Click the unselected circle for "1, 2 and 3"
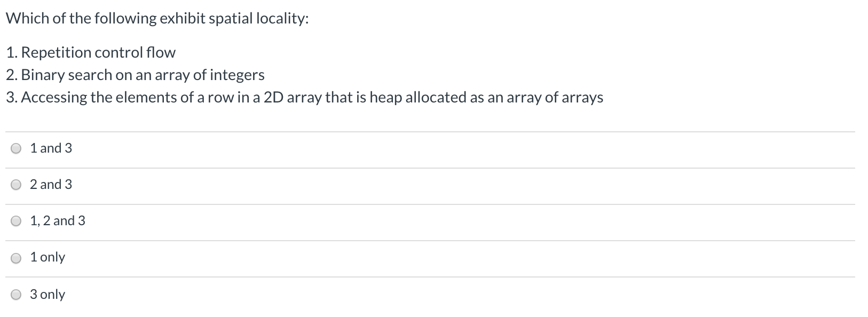This screenshot has height=317, width=868. pos(16,220)
